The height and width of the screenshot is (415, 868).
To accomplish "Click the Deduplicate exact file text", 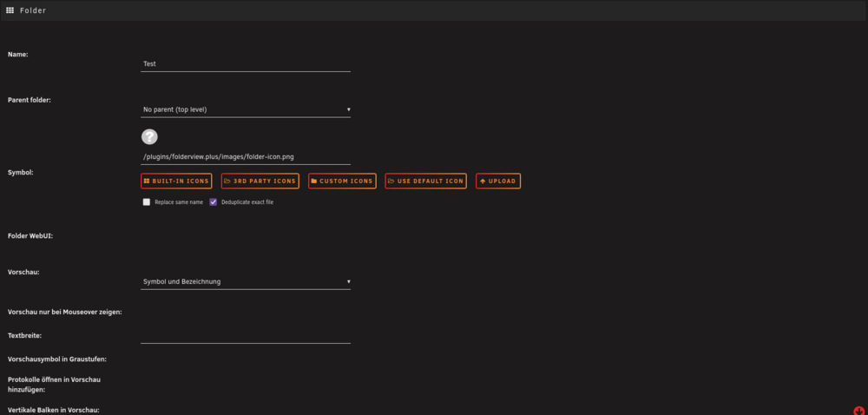I will point(247,202).
